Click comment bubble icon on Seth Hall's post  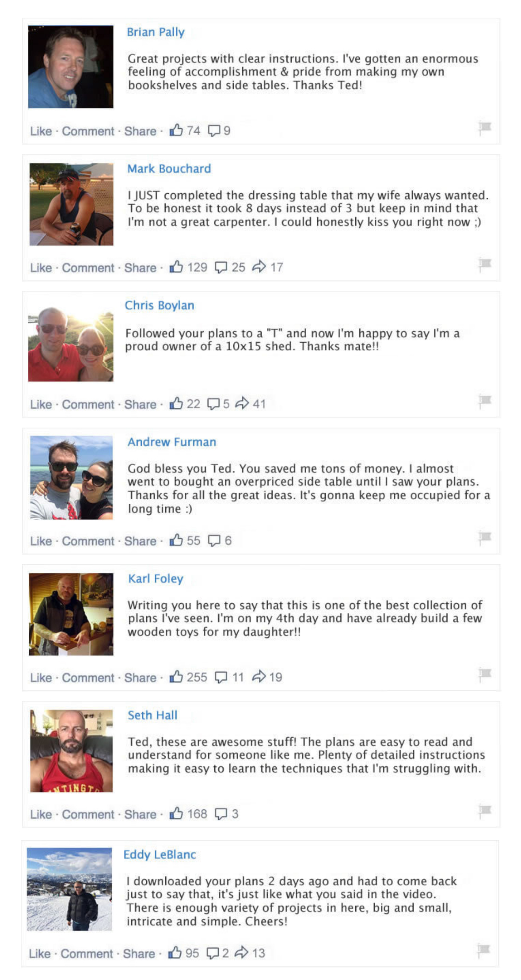221,814
